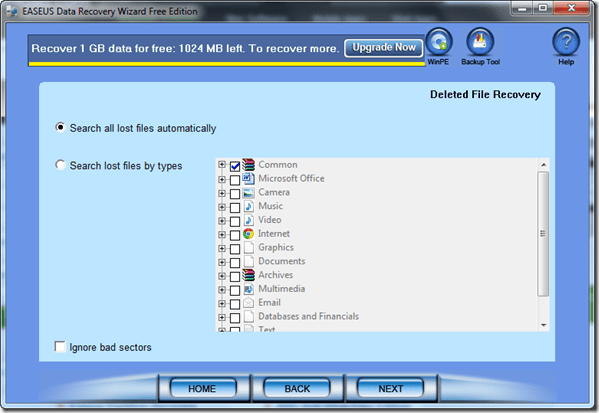Proceed with the NEXT button
Screen dimensions: 599x413
click(x=390, y=388)
